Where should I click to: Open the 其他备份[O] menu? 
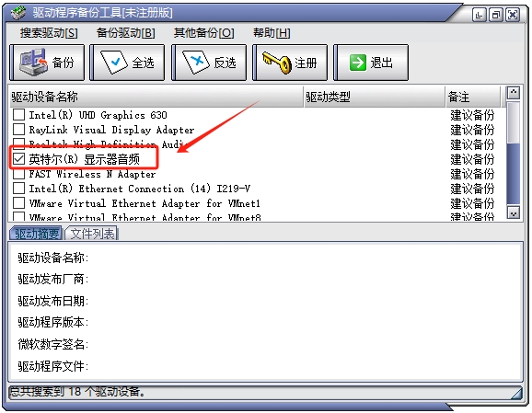(204, 33)
